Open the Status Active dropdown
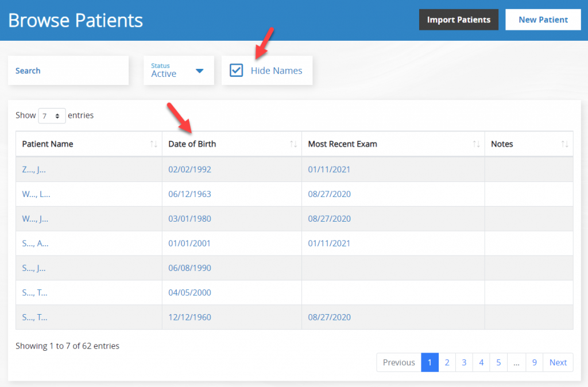This screenshot has height=387, width=588. (179, 71)
